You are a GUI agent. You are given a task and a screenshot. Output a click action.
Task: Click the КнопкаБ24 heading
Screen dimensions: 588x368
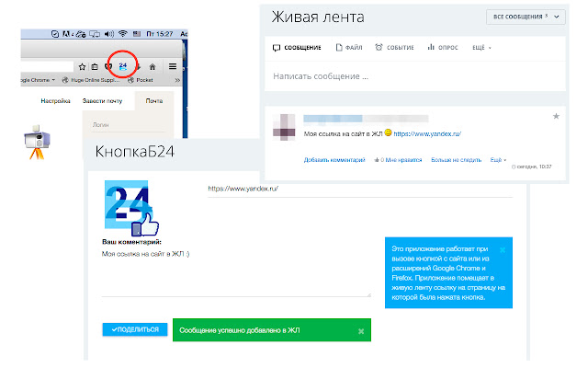click(135, 152)
